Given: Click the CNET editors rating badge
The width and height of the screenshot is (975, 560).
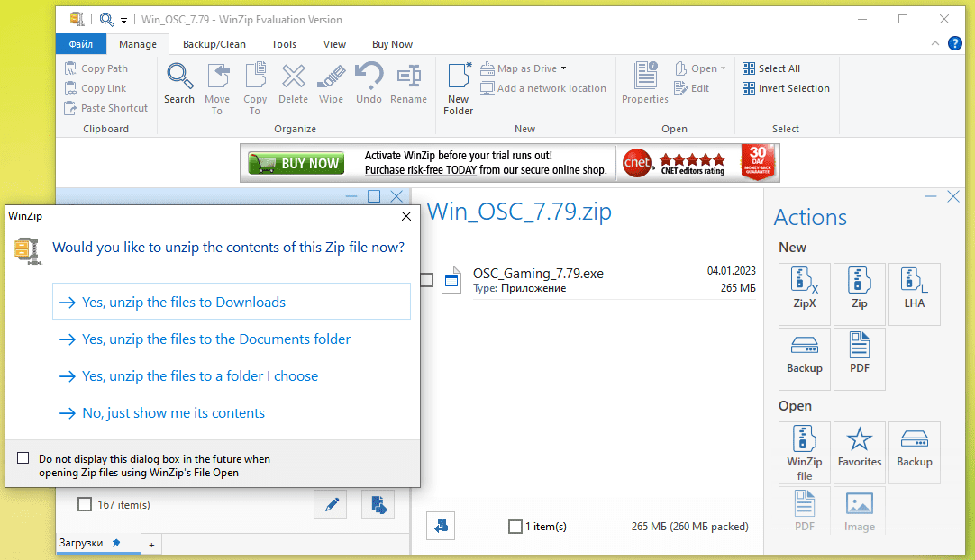Looking at the screenshot, I should [x=675, y=163].
